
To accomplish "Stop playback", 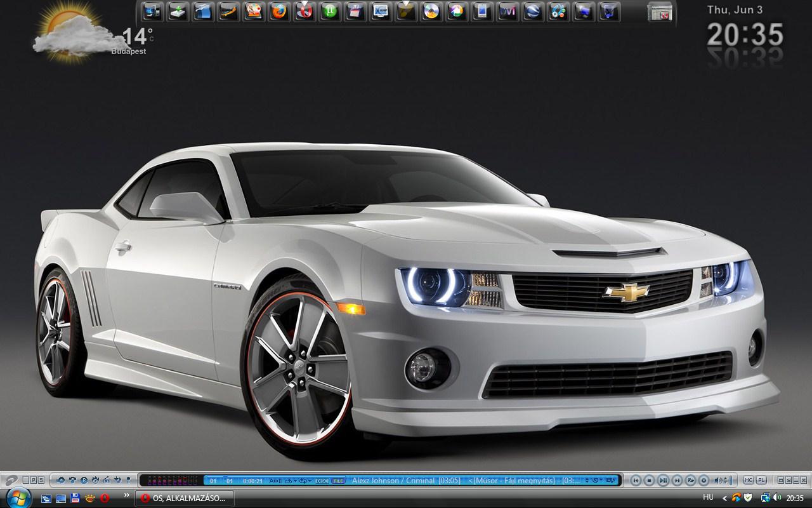I will pyautogui.click(x=650, y=481).
